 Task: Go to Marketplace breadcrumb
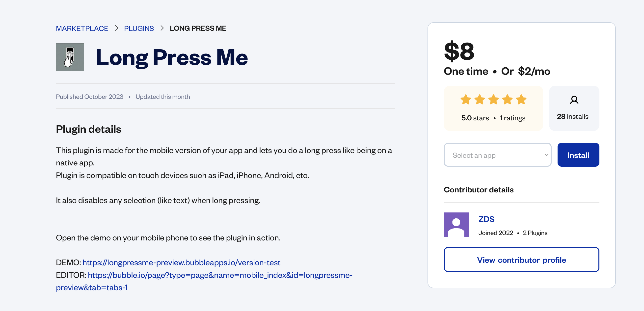pos(82,28)
